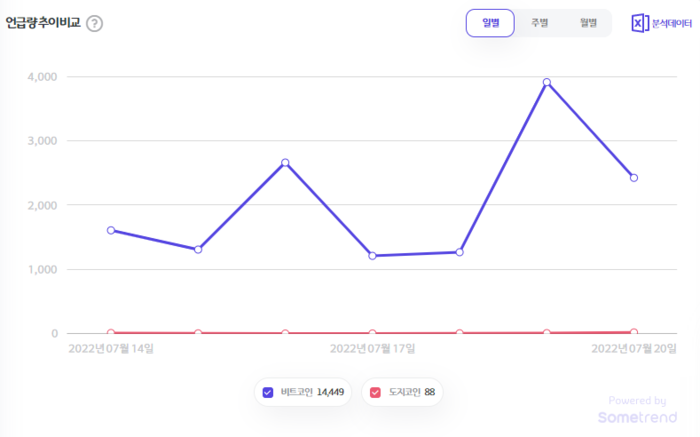
Task: Switch to the 일별 tab
Action: pyautogui.click(x=490, y=23)
